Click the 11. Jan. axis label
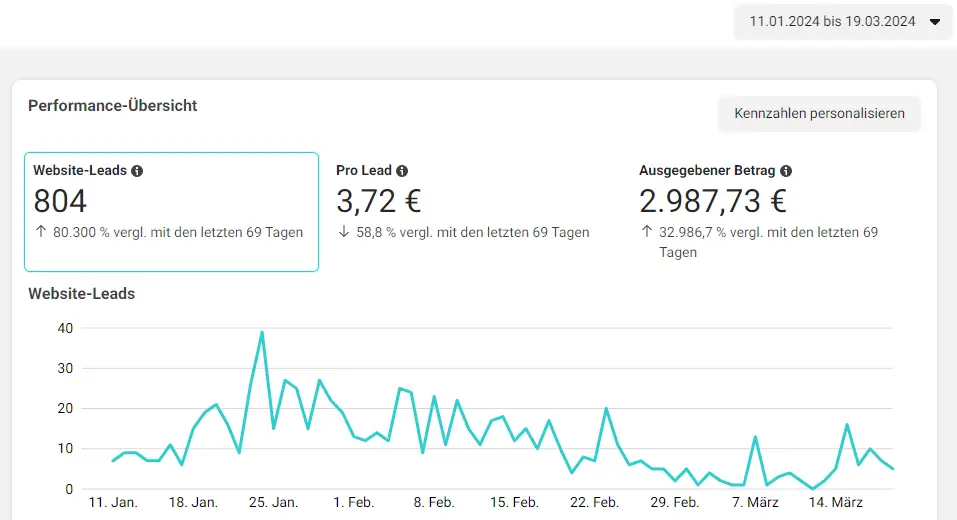The image size is (957, 520). [x=113, y=502]
